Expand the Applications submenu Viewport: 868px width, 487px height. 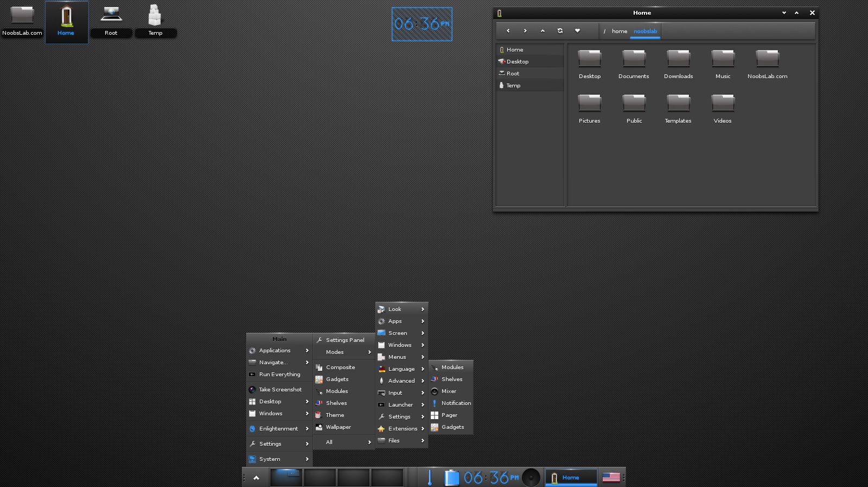coord(279,351)
